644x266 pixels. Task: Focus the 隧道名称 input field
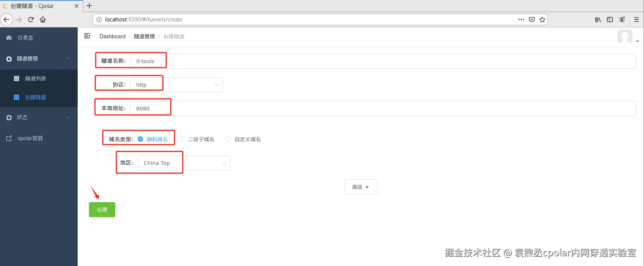pyautogui.click(x=383, y=61)
